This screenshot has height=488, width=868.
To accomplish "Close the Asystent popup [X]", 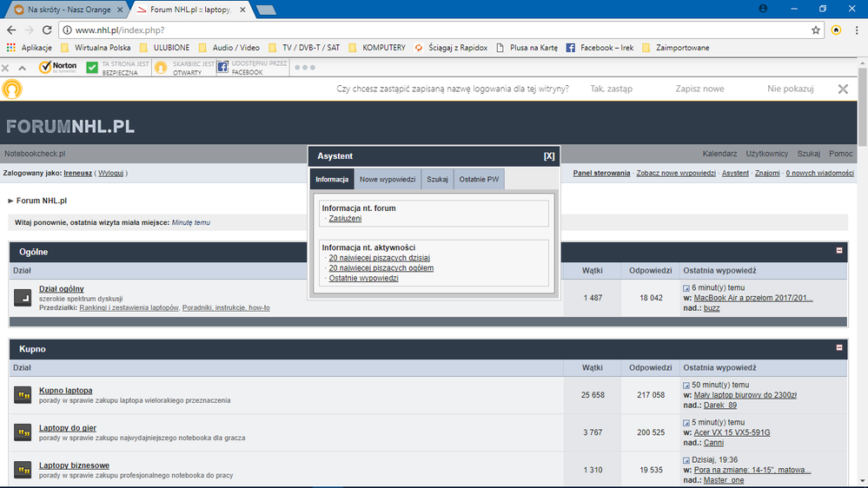I will coord(548,156).
